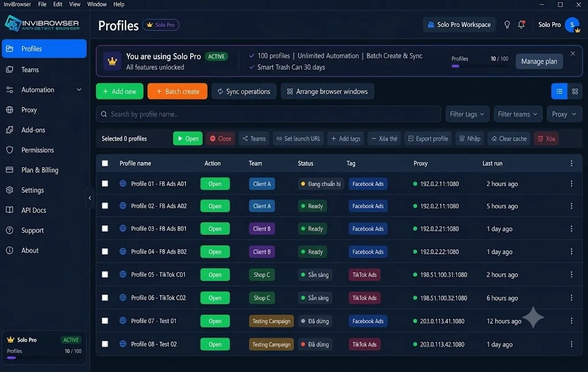Click the sidebar Solo Pro profiles usage bar
This screenshot has width=588, height=372.
point(44,358)
